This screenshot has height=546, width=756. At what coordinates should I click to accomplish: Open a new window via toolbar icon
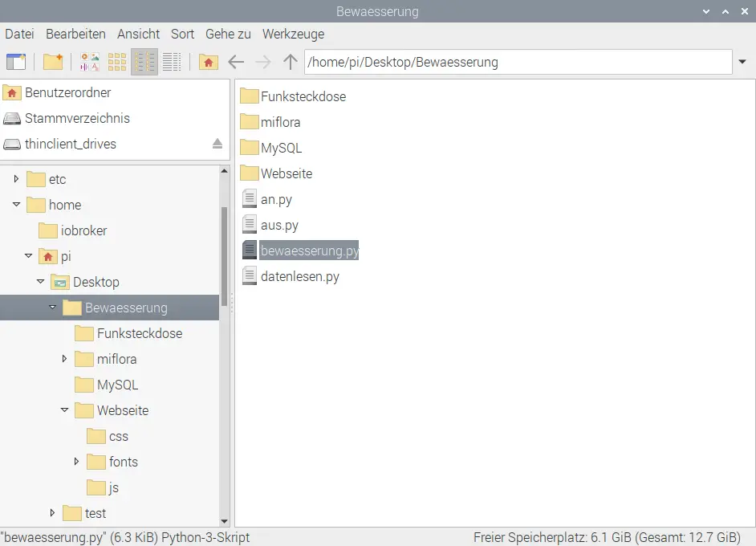coord(16,62)
